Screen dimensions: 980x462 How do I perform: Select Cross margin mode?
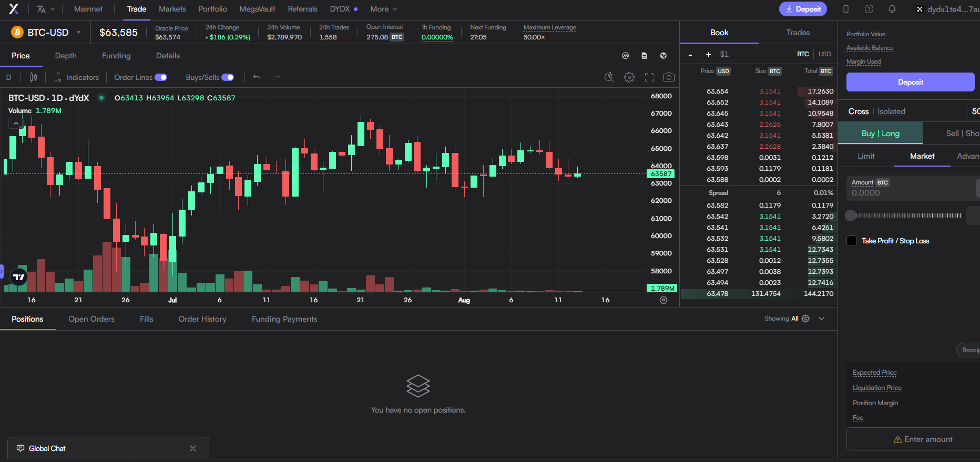click(859, 111)
